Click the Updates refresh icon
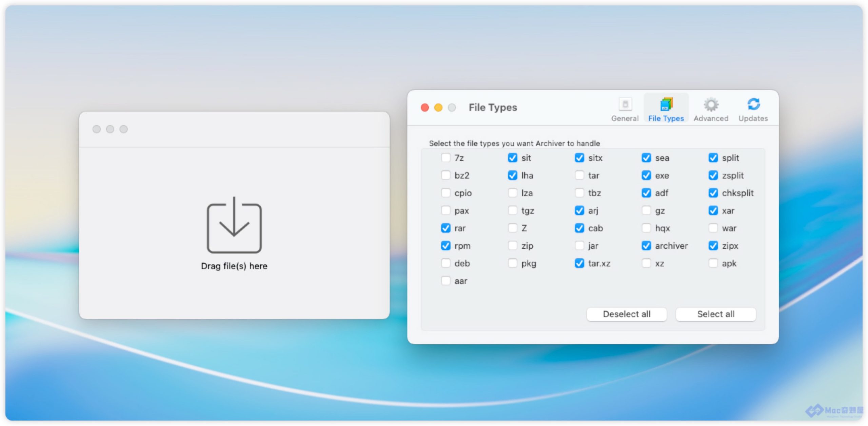This screenshot has width=868, height=426. (753, 104)
